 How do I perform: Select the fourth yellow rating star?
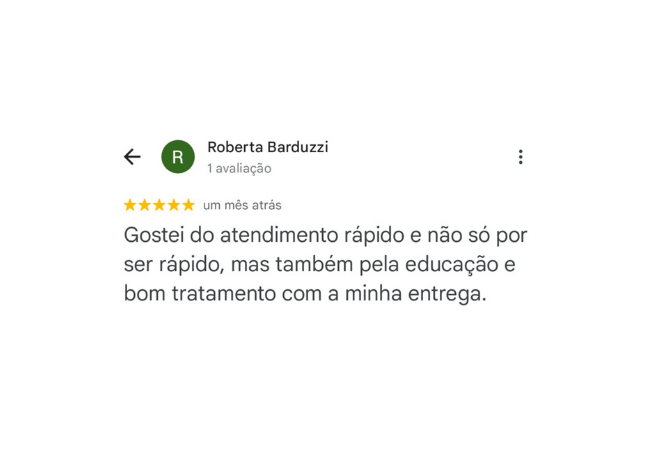tap(173, 205)
